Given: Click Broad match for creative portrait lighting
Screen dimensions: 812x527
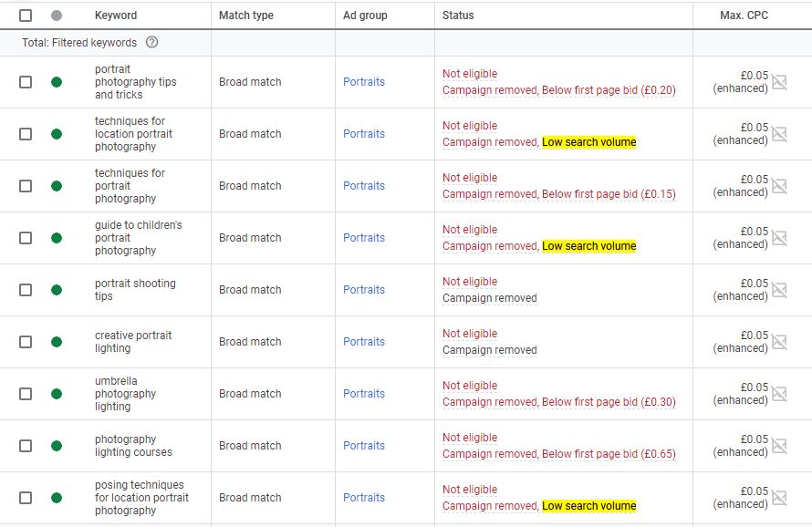Looking at the screenshot, I should coord(250,342).
